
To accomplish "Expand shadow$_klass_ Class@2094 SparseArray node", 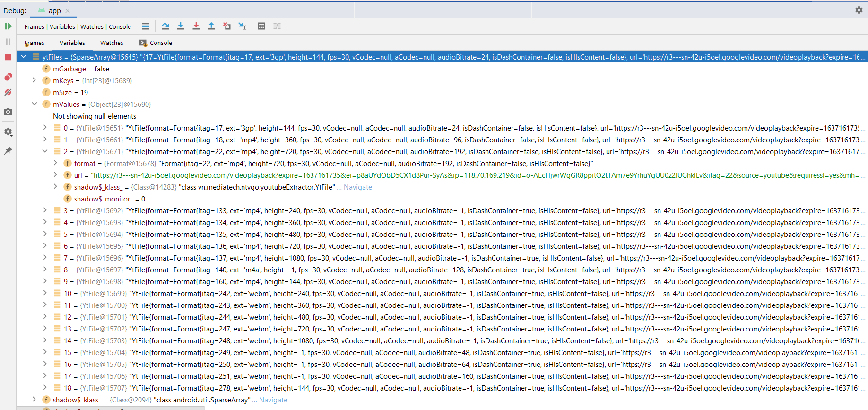I will pos(34,400).
